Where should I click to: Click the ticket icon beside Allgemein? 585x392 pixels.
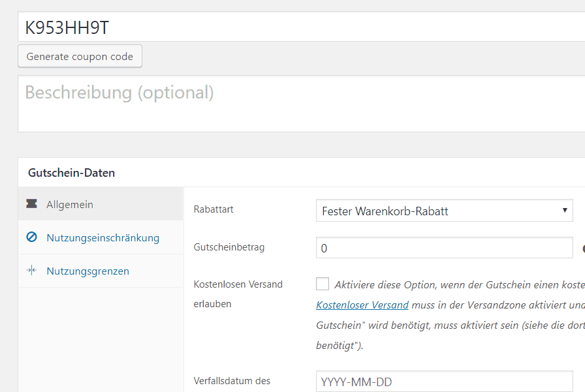[31, 204]
